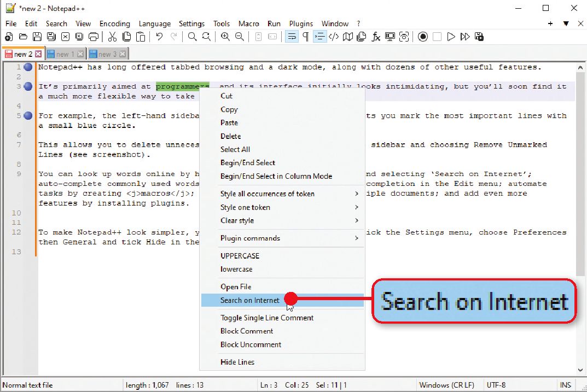Click the Cut scissors toolbar icon
Screen dimensions: 587x392
click(112, 37)
